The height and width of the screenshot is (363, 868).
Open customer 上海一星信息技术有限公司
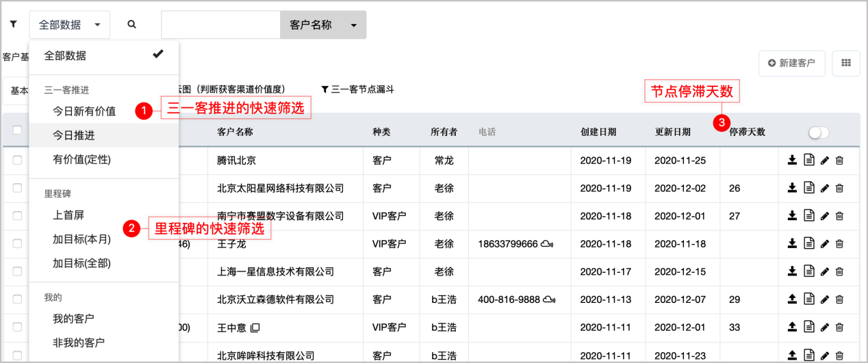coord(275,271)
